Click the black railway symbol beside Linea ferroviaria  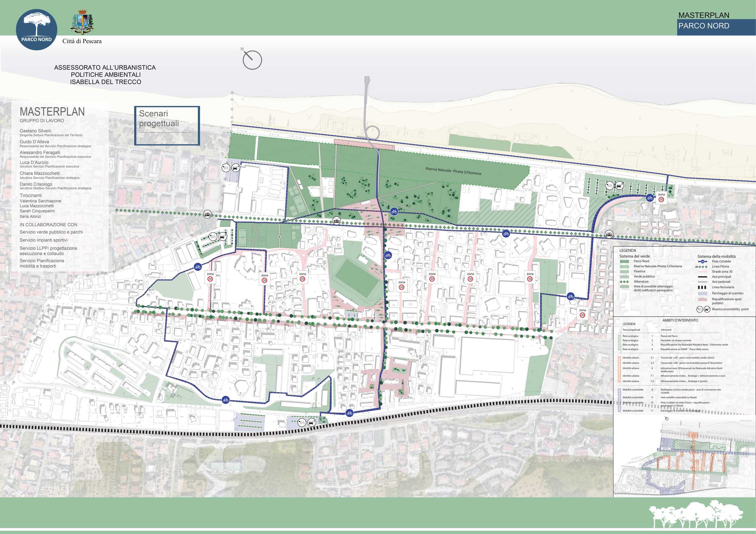(702, 287)
